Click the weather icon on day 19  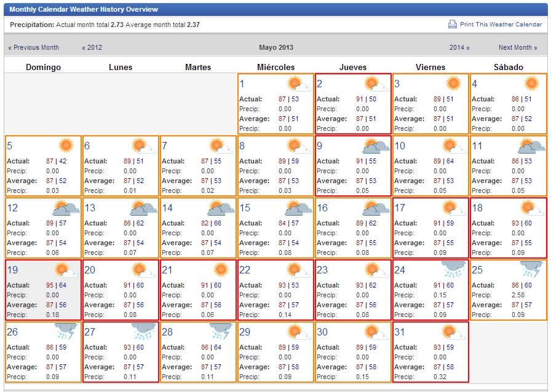click(66, 270)
